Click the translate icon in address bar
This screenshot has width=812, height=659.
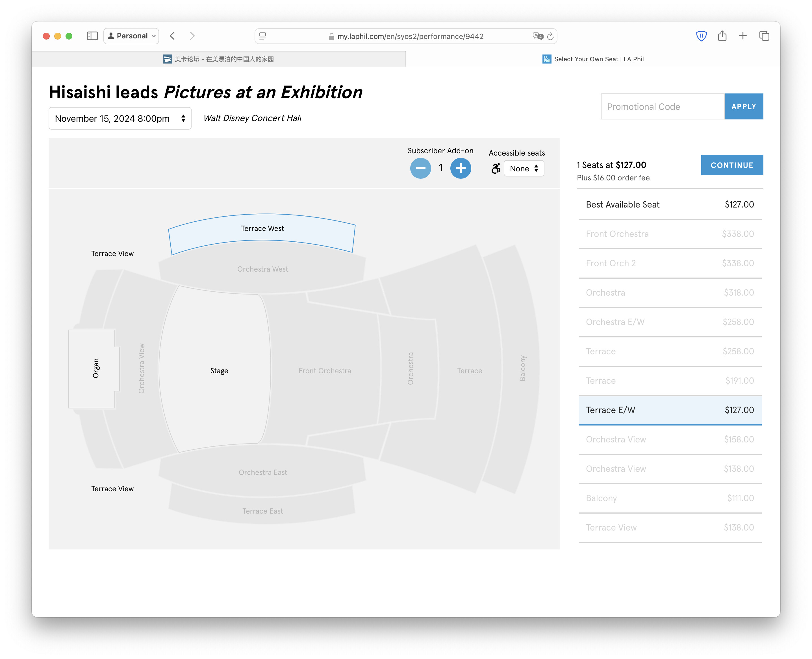pos(537,36)
